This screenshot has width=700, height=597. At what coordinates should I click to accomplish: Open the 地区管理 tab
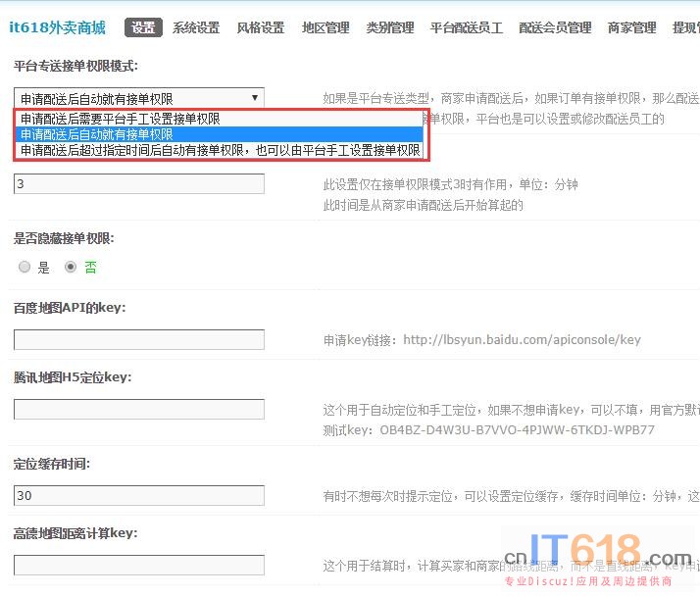pos(325,27)
